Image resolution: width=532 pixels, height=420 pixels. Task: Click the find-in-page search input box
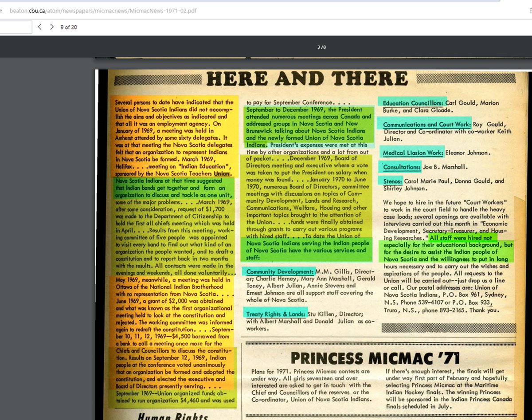coord(16,27)
